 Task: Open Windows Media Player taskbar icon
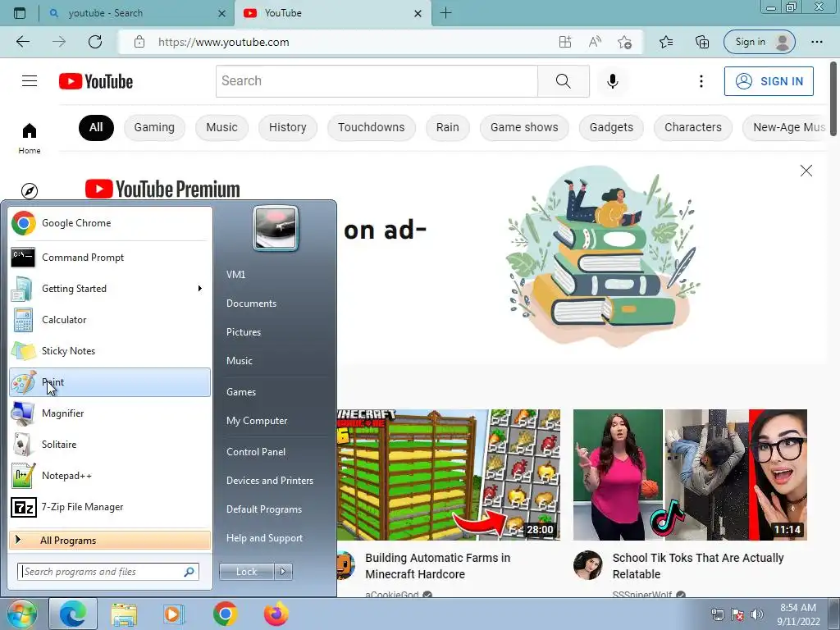click(x=174, y=614)
